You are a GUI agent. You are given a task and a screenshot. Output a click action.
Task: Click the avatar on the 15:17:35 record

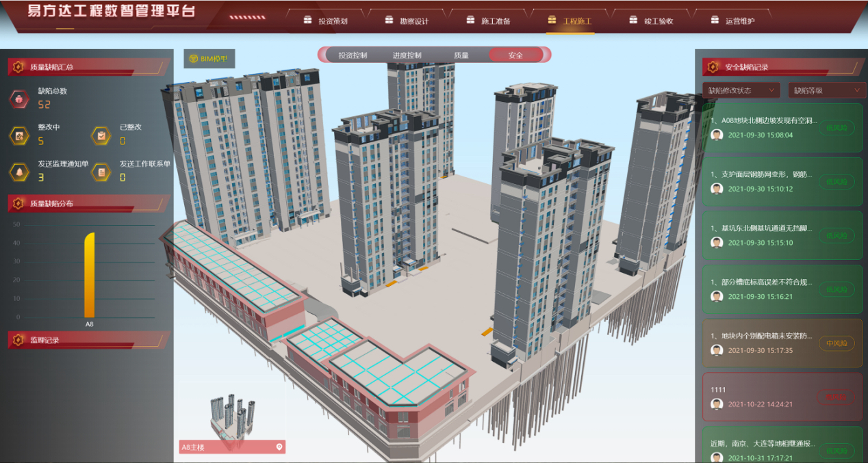[717, 350]
